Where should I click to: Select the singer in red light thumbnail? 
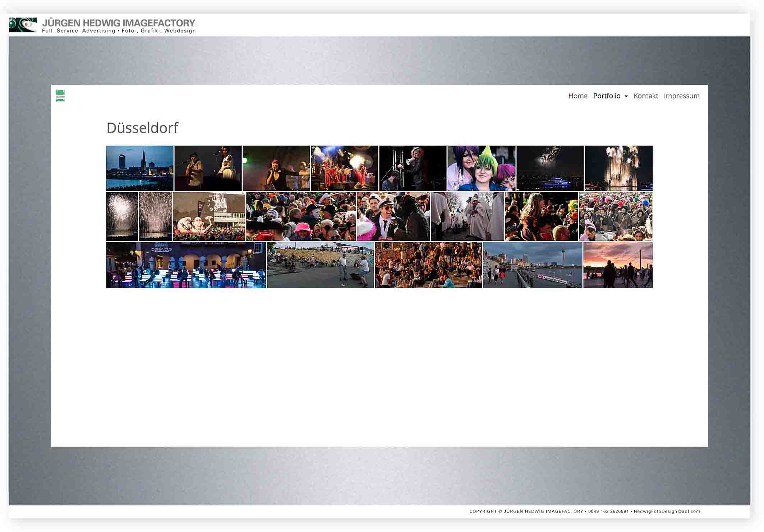tap(276, 168)
